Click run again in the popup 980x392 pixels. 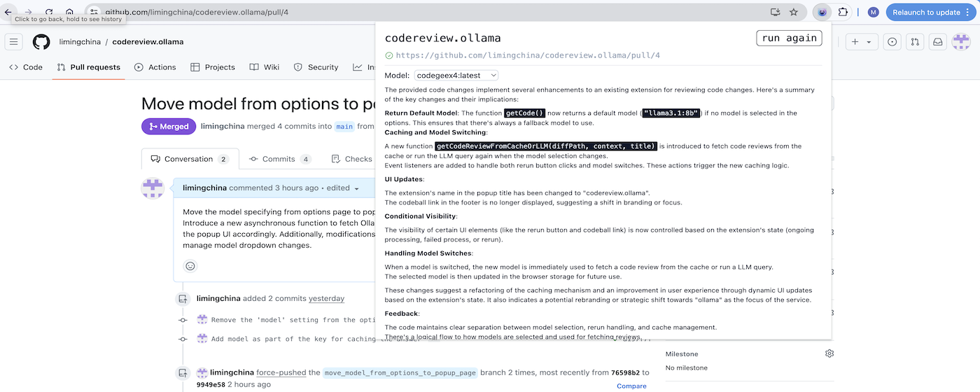pyautogui.click(x=789, y=38)
